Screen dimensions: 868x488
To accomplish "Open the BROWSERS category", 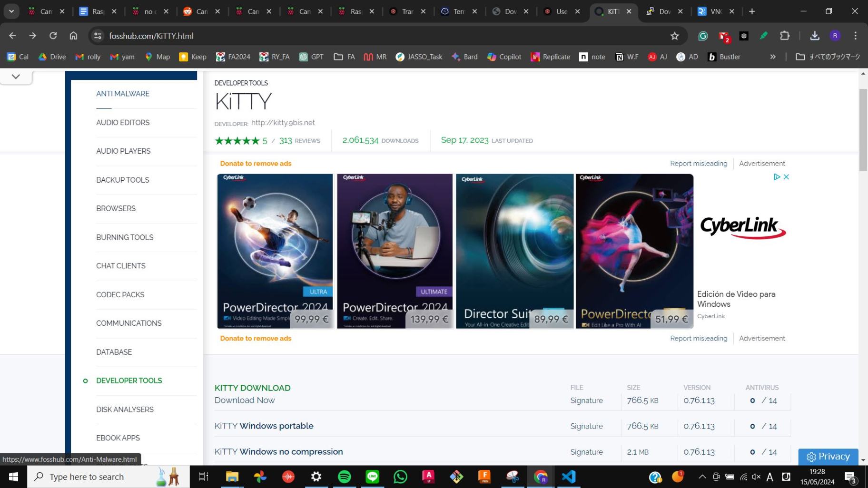I will [x=116, y=208].
